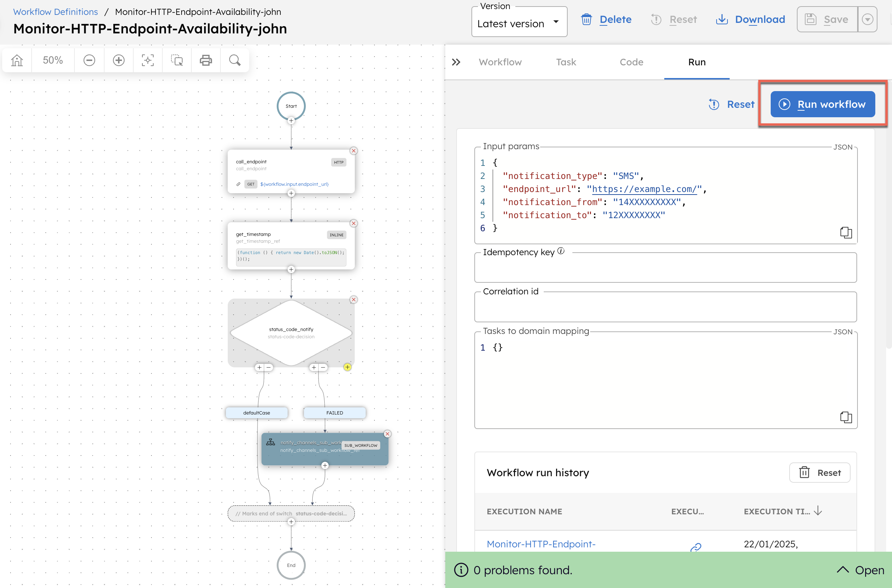
Task: Click the execution link chain icon
Action: [696, 547]
